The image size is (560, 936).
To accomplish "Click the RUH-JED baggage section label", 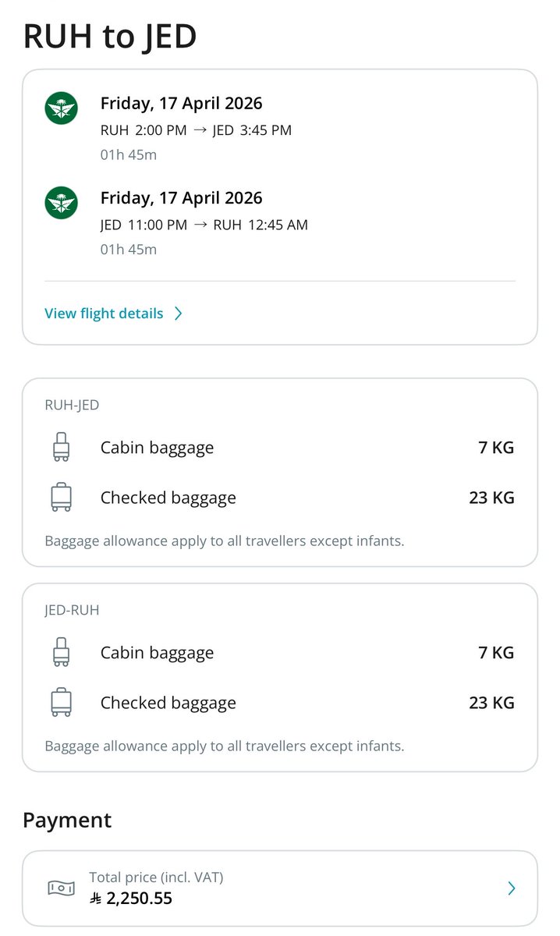I will (72, 405).
